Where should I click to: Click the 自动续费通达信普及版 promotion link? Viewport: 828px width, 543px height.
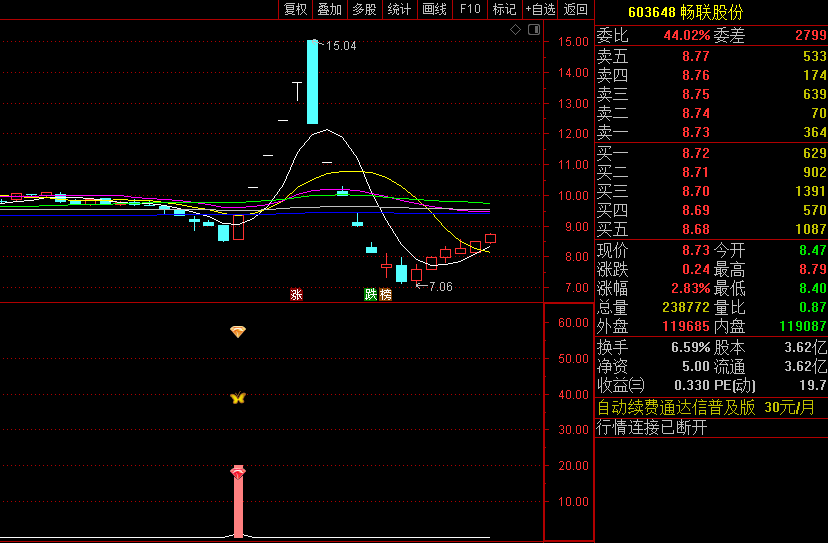tap(676, 407)
